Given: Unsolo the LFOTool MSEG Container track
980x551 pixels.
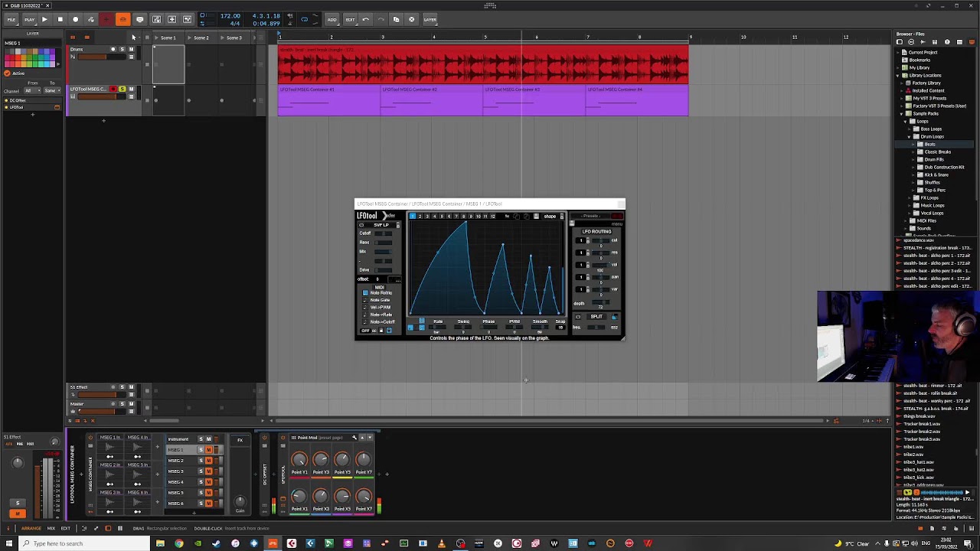Looking at the screenshot, I should (122, 89).
